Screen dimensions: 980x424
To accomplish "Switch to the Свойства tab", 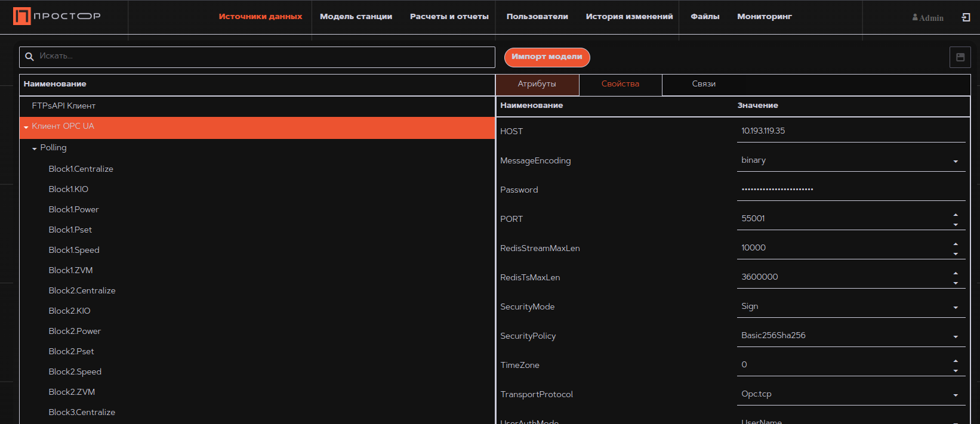I will pyautogui.click(x=620, y=84).
